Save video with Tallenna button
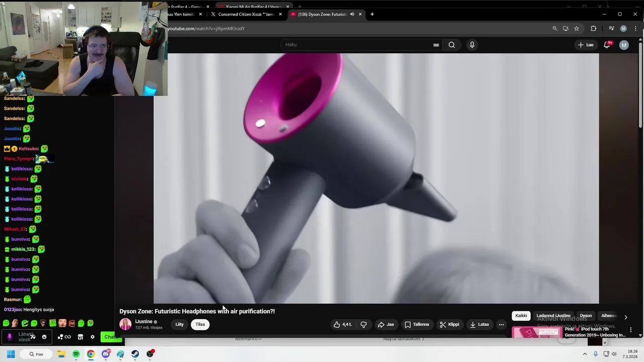 click(417, 324)
